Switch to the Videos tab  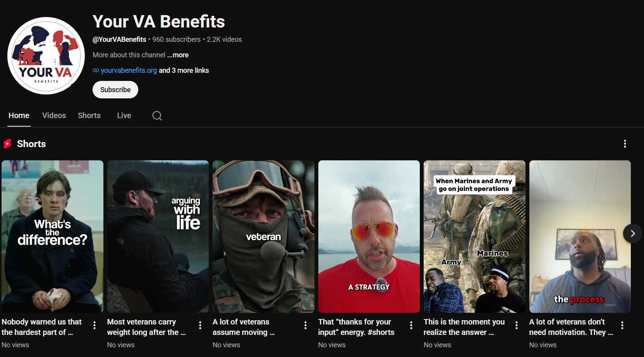click(54, 115)
